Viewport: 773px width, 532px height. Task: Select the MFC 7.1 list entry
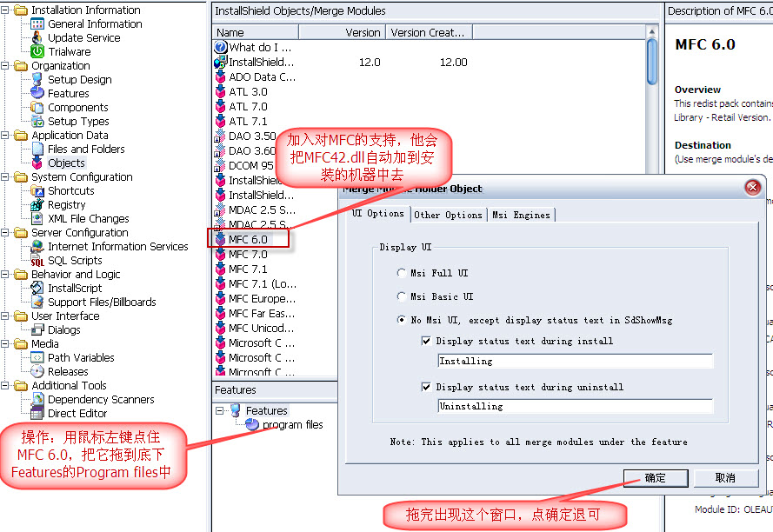[248, 269]
